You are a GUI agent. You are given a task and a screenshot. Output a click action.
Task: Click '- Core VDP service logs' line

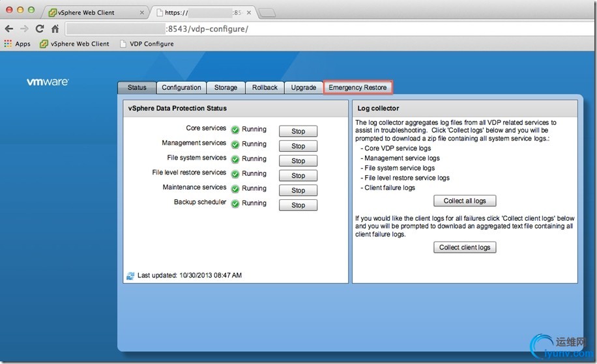(396, 148)
